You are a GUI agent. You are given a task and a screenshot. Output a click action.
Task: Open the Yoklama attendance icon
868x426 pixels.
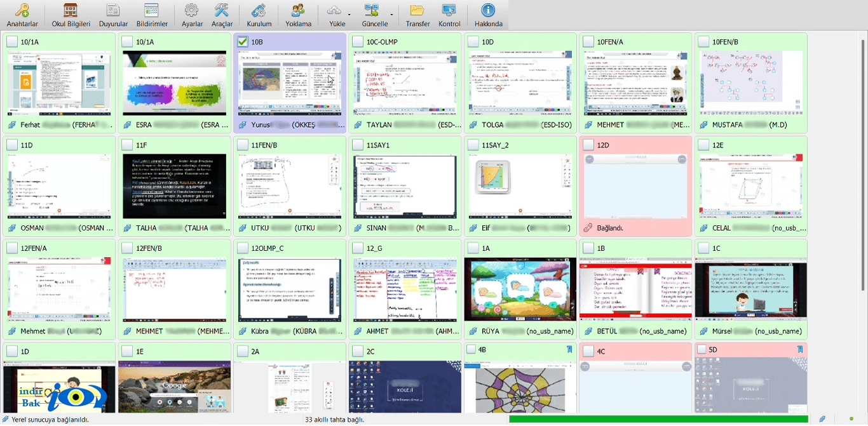[x=298, y=15]
